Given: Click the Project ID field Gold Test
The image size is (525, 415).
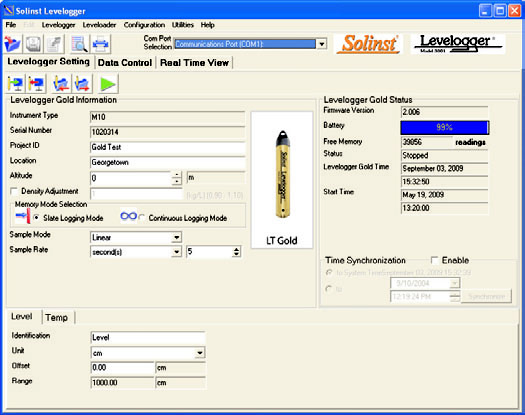Looking at the screenshot, I should click(x=167, y=147).
